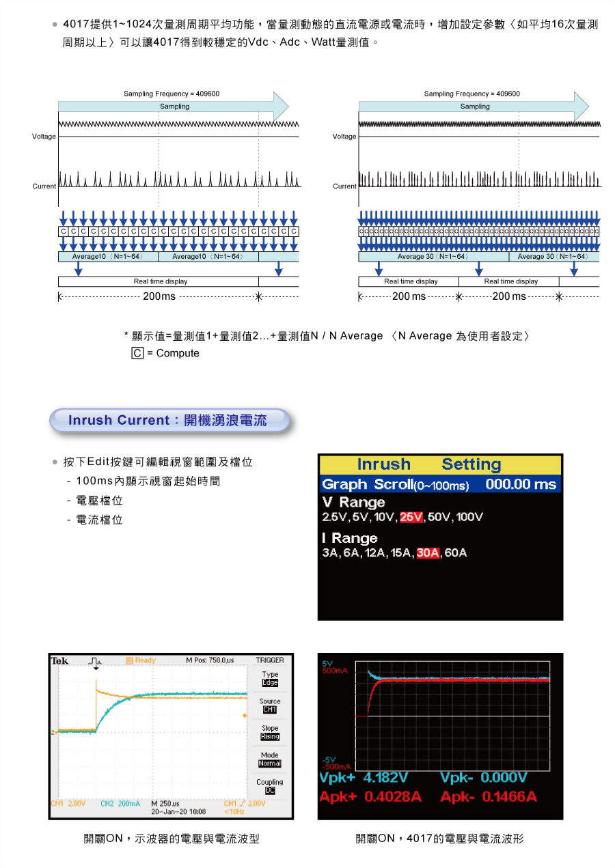Open the trigger Mode Normal menu
615x868 pixels.
270,760
